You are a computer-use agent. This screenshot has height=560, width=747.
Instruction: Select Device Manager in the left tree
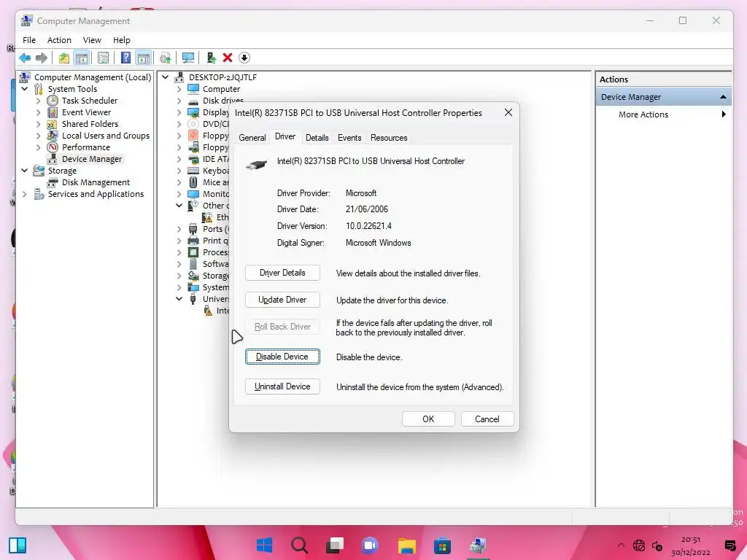[92, 159]
